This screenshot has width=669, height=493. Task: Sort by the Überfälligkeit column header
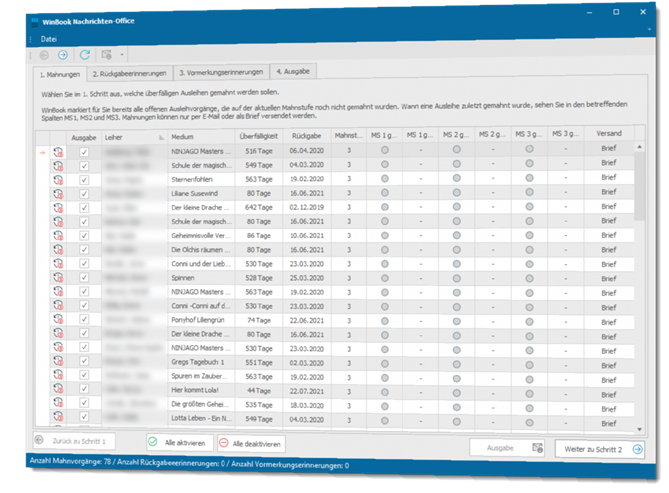point(258,136)
